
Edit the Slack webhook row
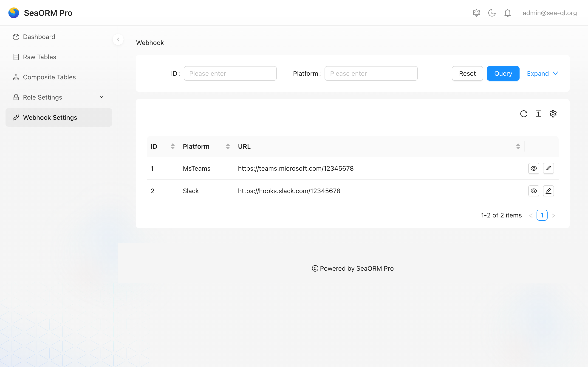(x=548, y=191)
